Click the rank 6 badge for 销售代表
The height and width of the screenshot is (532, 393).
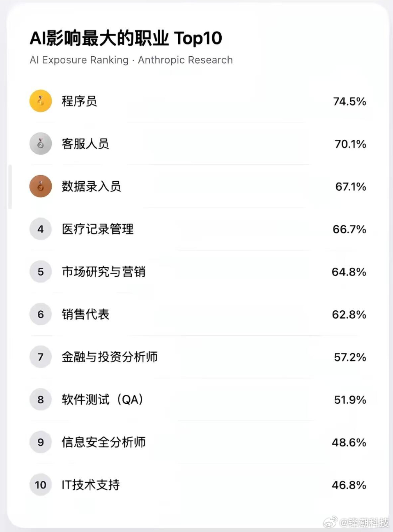41,315
